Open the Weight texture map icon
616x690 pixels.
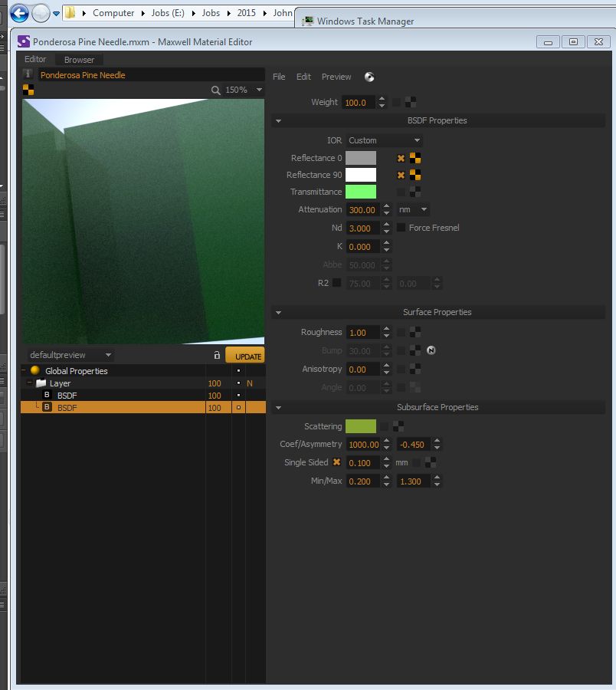tap(410, 102)
